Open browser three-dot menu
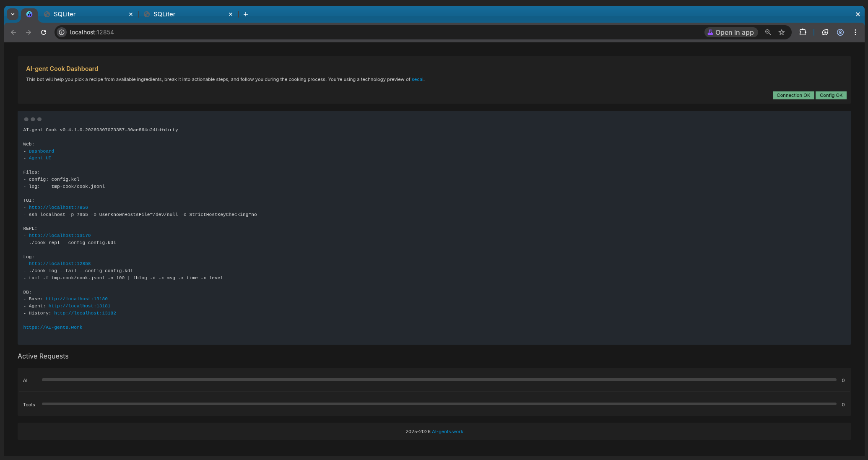 point(855,32)
